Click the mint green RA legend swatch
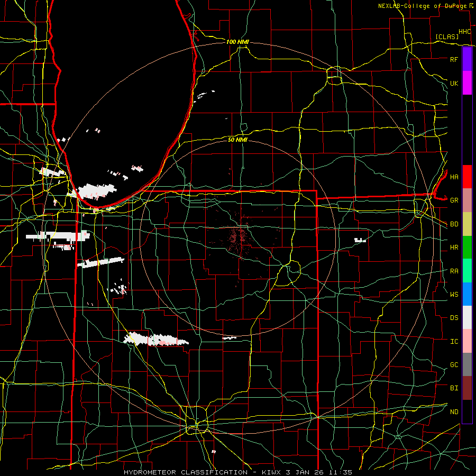 point(467,271)
